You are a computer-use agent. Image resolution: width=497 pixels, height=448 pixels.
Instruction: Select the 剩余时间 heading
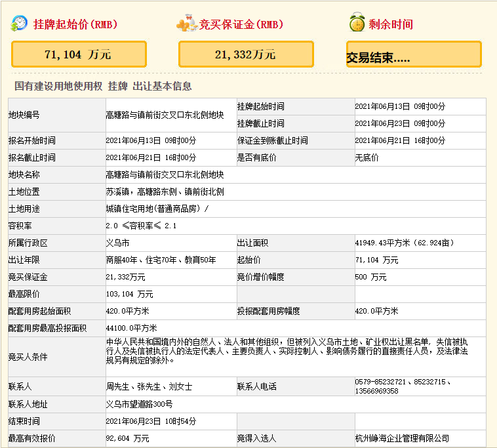[x=391, y=24]
